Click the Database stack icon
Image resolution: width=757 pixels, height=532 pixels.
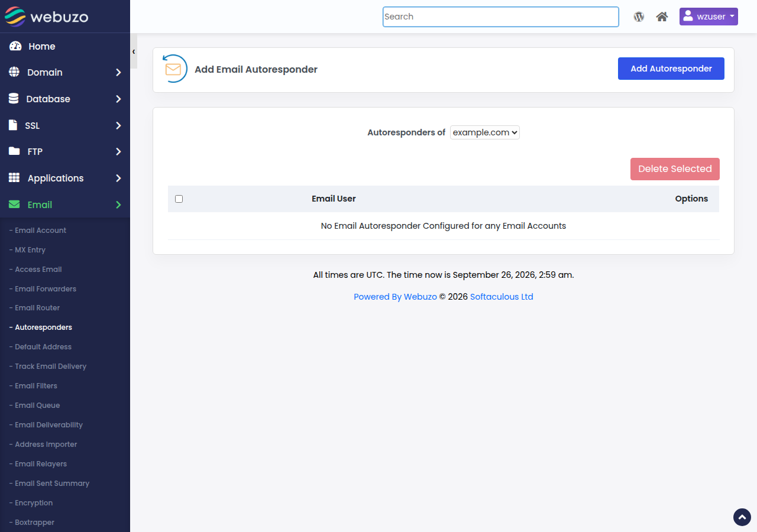point(14,99)
